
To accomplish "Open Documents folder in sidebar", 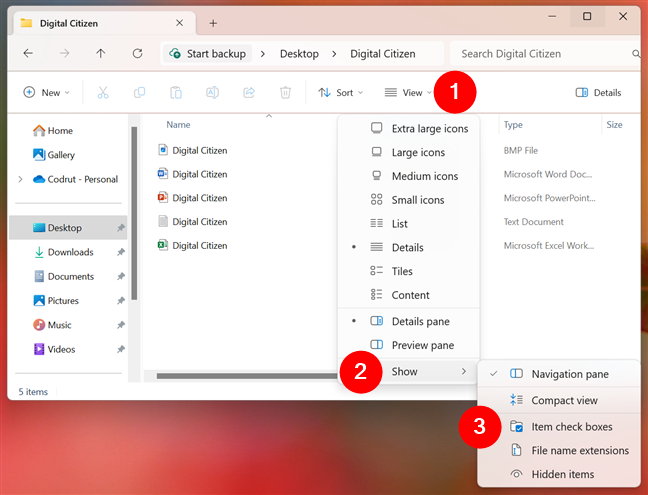I will click(x=64, y=276).
